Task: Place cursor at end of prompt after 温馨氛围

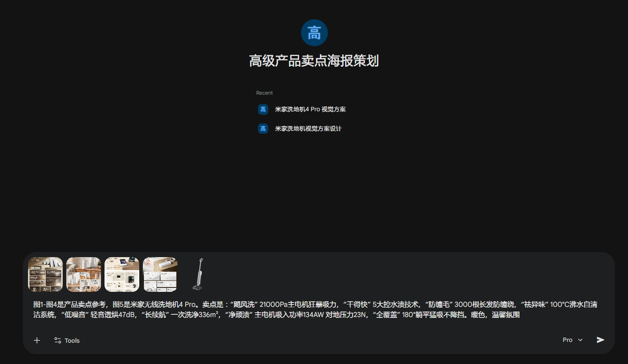Action: [x=520, y=315]
